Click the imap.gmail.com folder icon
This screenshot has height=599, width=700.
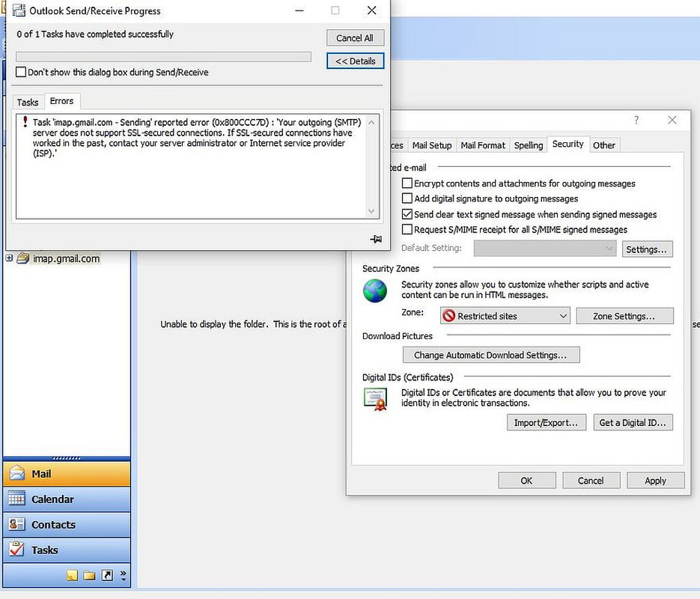(x=22, y=258)
